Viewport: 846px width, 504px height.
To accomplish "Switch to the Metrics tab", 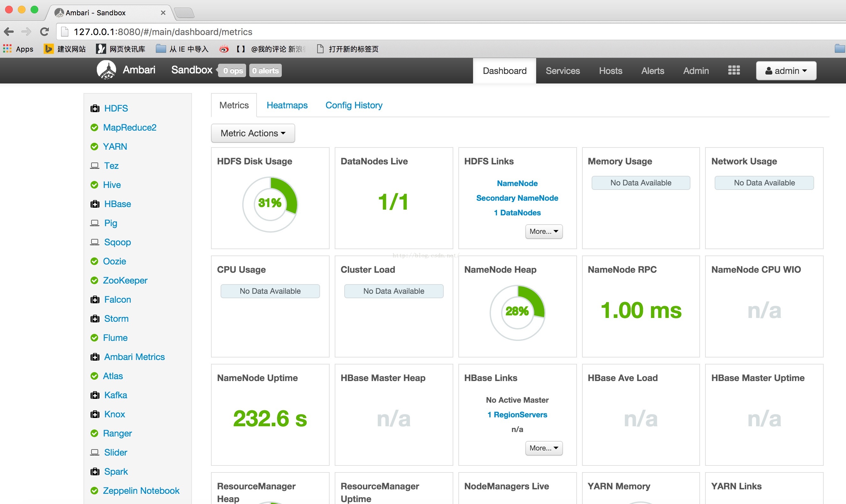I will coord(234,105).
